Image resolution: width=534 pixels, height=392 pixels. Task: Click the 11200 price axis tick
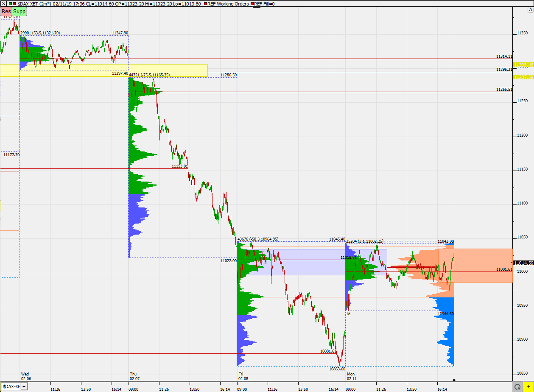523,135
